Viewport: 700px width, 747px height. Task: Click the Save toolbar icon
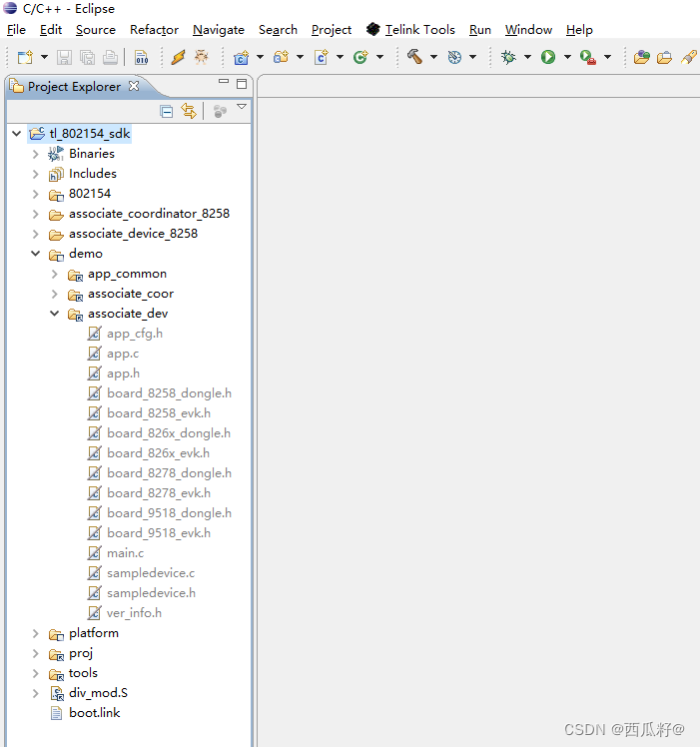point(64,57)
